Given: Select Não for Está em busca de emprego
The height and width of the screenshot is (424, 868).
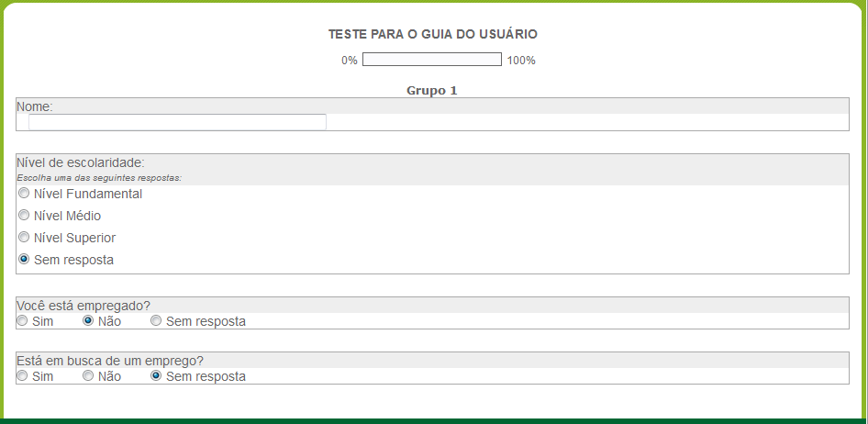Looking at the screenshot, I should pyautogui.click(x=88, y=376).
